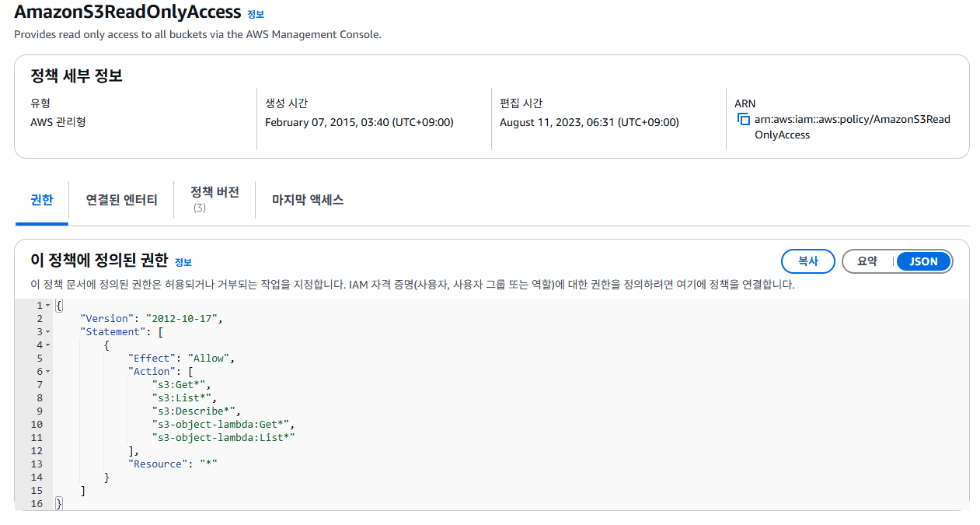Viewport: 980px width, 525px height.
Task: Click the "Resource": "*" code line
Action: click(173, 464)
